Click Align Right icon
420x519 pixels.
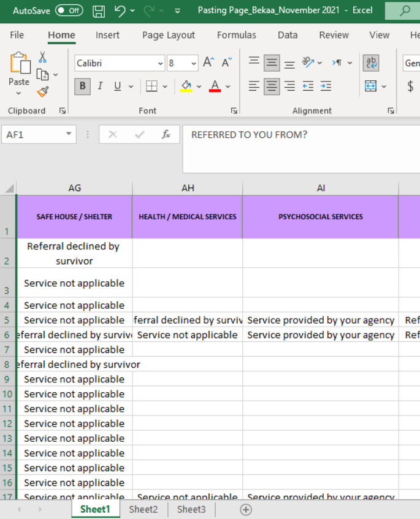point(289,86)
